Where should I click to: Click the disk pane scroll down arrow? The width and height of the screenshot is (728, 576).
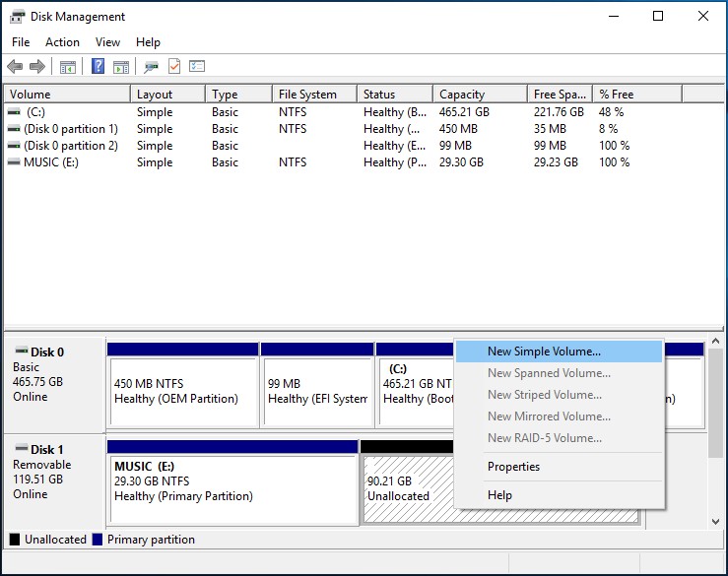[715, 521]
